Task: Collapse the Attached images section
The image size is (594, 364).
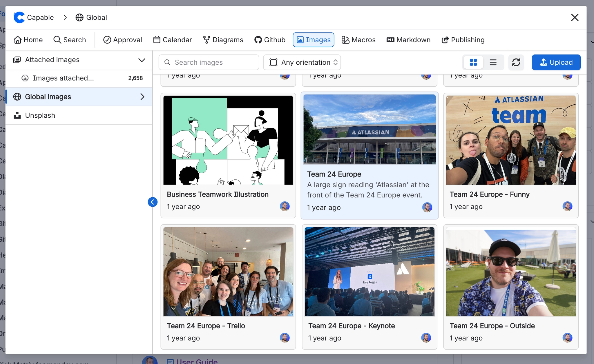Action: tap(142, 60)
